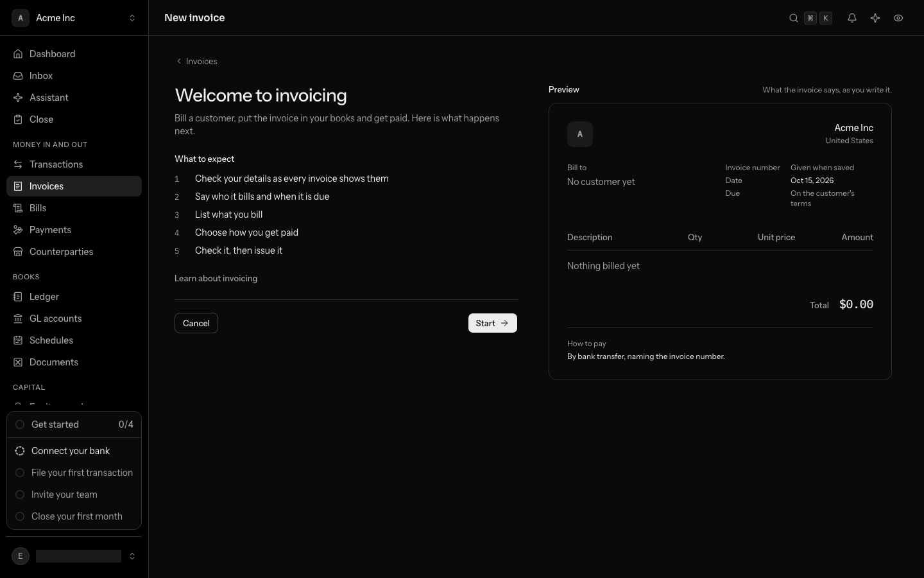Open the Learn about invoicing link
The height and width of the screenshot is (578, 924).
click(216, 278)
